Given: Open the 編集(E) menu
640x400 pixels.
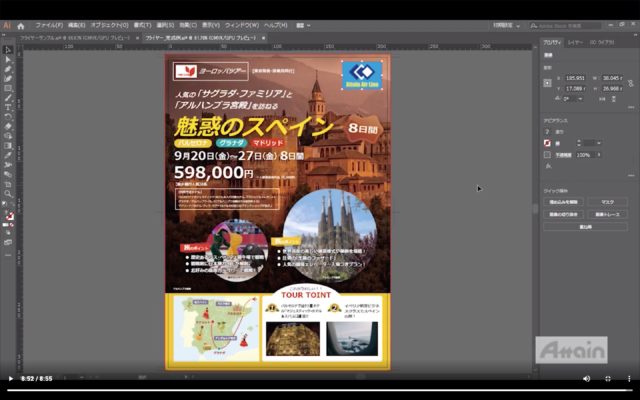Looking at the screenshot, I should [x=76, y=25].
